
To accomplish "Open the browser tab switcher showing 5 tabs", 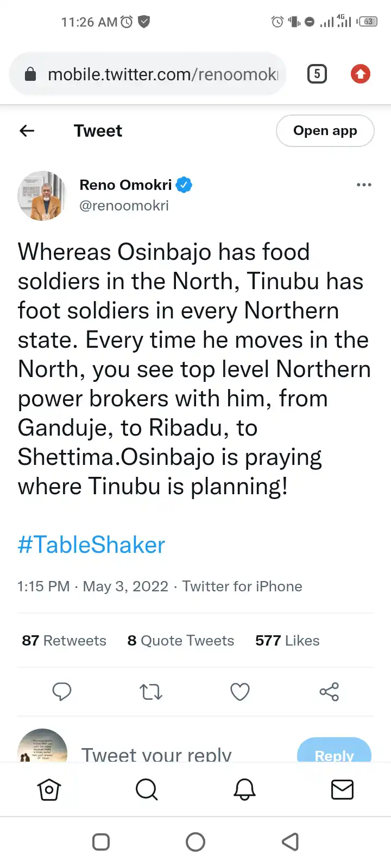I will (x=317, y=74).
